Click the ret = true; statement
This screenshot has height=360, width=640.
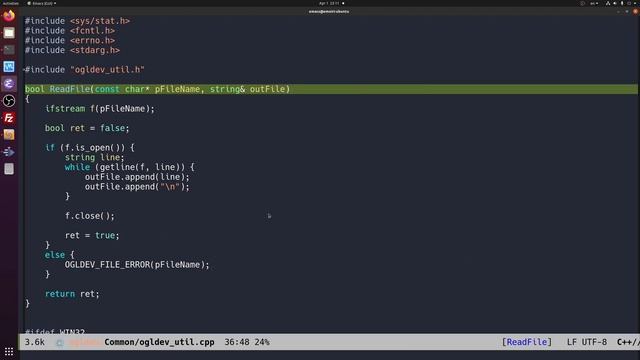pos(92,236)
